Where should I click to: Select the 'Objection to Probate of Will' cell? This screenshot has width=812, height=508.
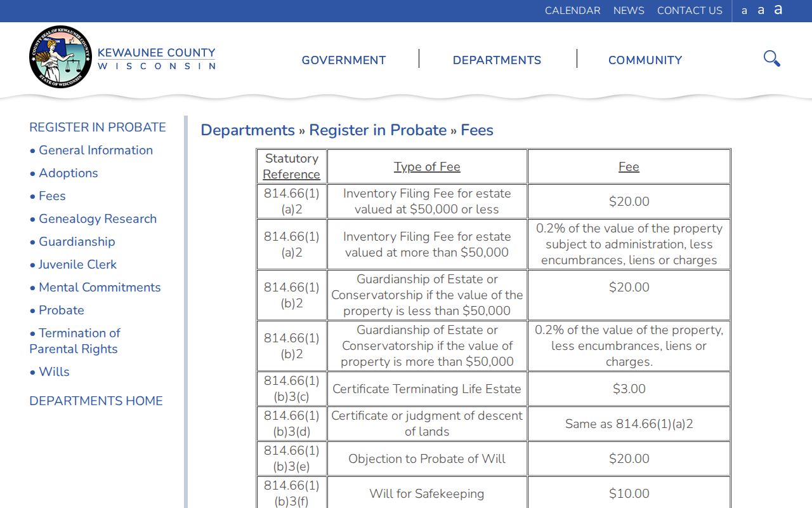tap(427, 458)
